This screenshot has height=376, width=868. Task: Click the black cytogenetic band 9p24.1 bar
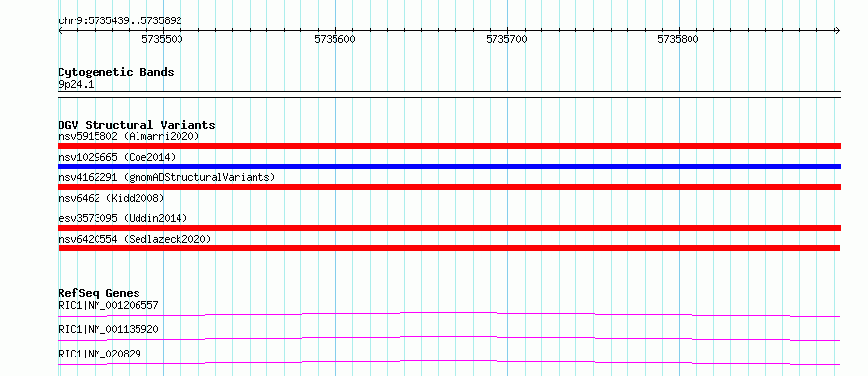tap(450, 94)
